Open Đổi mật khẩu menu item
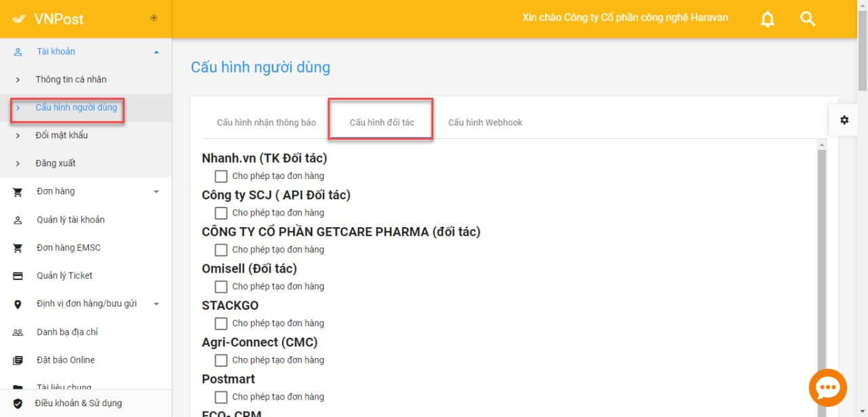 (x=62, y=135)
